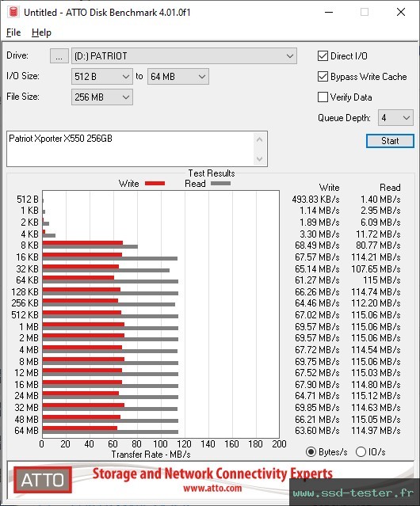Click the 24 MB read value 115.12 MB/s
The width and height of the screenshot is (420, 506).
[376, 396]
